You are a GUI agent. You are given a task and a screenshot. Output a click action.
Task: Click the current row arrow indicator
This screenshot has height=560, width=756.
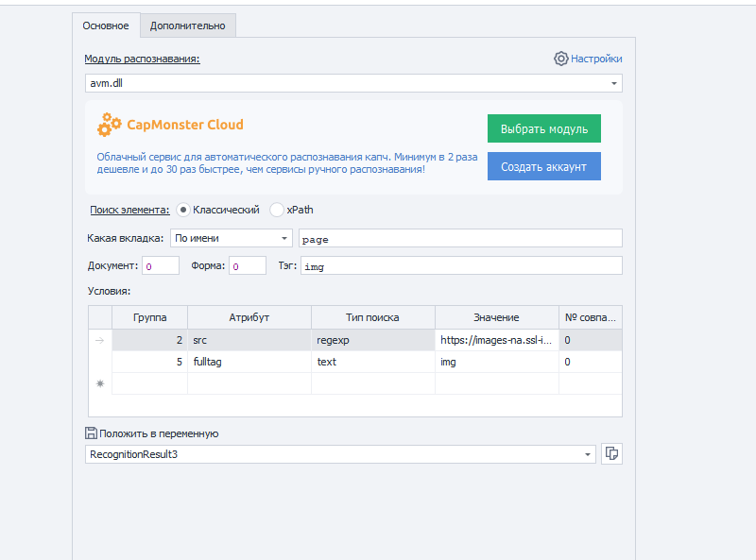100,340
